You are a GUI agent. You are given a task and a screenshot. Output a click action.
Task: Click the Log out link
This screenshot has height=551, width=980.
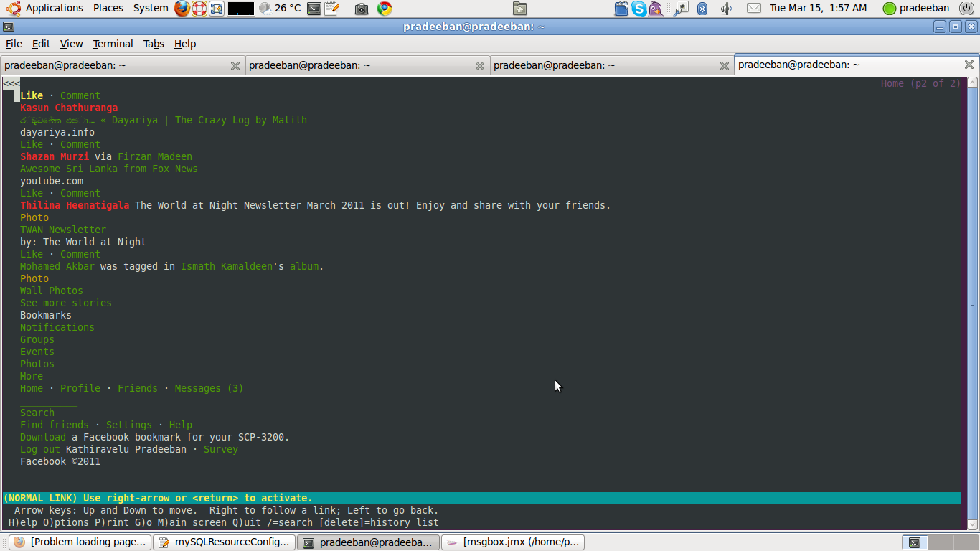pos(40,449)
